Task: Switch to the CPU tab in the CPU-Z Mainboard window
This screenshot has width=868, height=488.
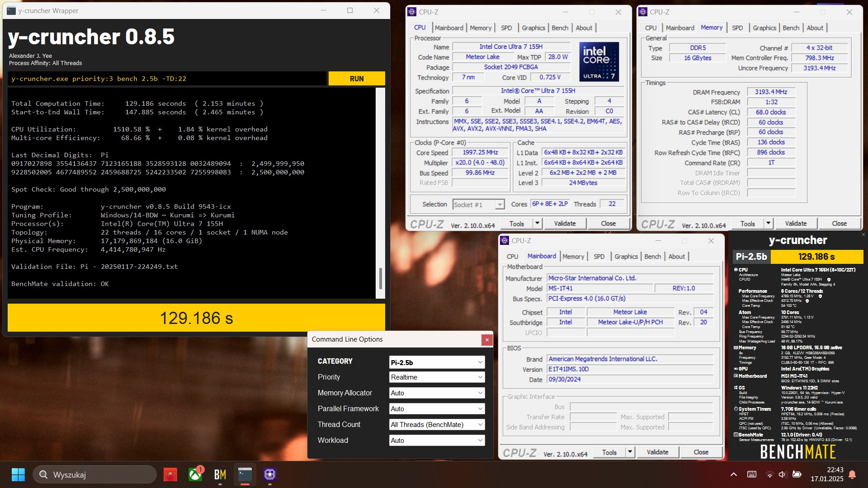Action: pyautogui.click(x=512, y=257)
